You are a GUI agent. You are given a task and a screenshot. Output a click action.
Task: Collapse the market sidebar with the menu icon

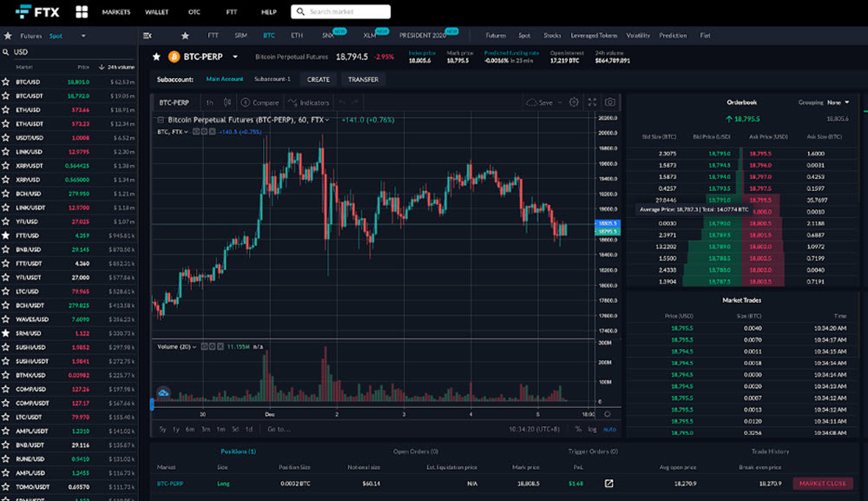click(x=148, y=36)
